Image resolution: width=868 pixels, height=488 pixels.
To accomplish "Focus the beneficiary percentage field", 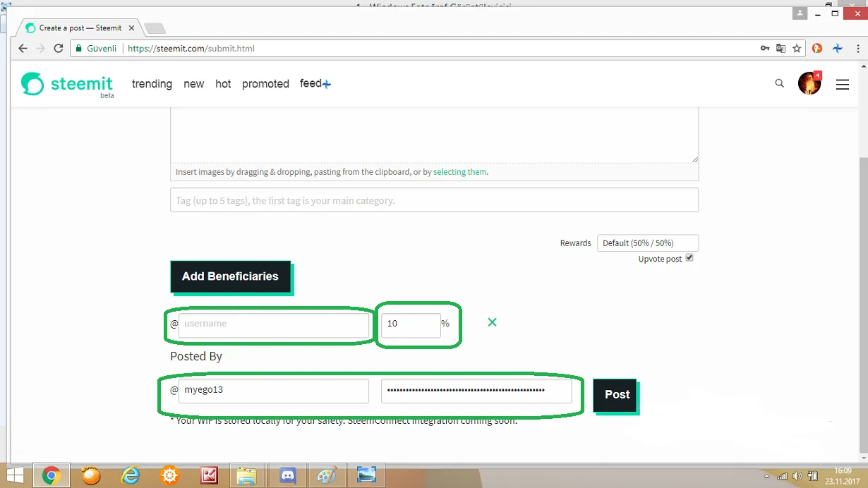I will (411, 325).
